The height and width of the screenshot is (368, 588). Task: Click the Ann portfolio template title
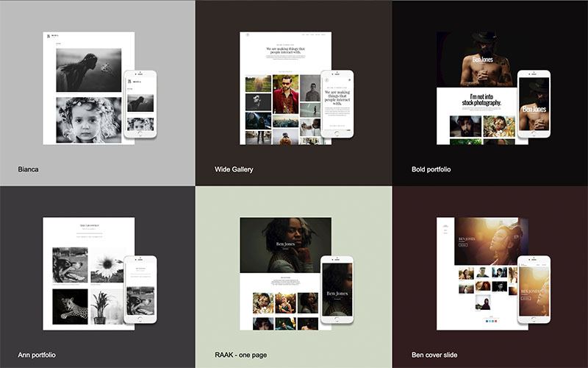(x=37, y=355)
